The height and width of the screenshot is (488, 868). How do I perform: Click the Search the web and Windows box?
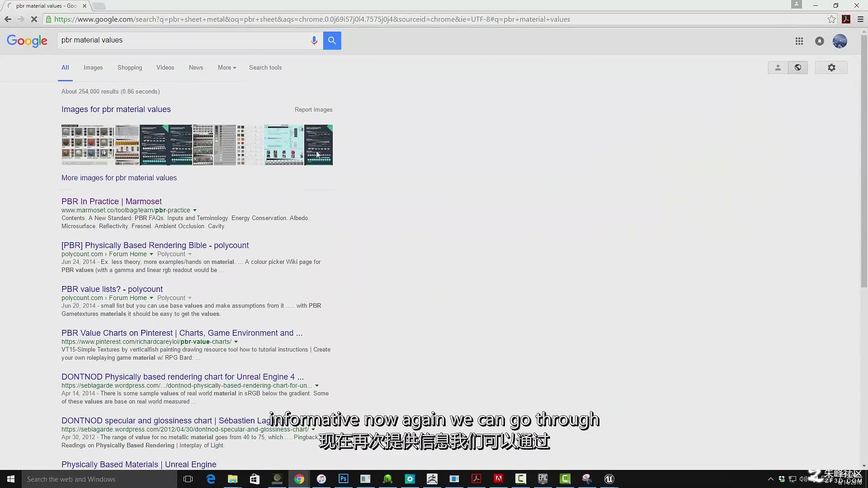[x=99, y=479]
